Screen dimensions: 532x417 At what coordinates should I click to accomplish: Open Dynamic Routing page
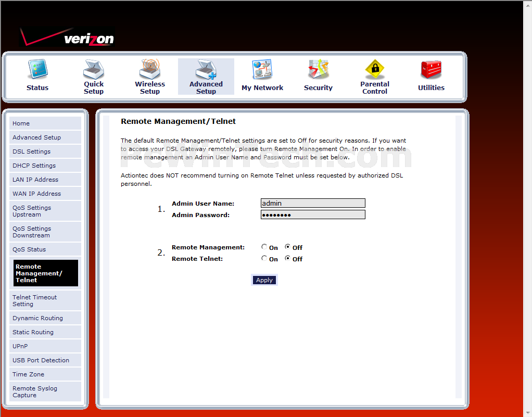[x=45, y=318]
